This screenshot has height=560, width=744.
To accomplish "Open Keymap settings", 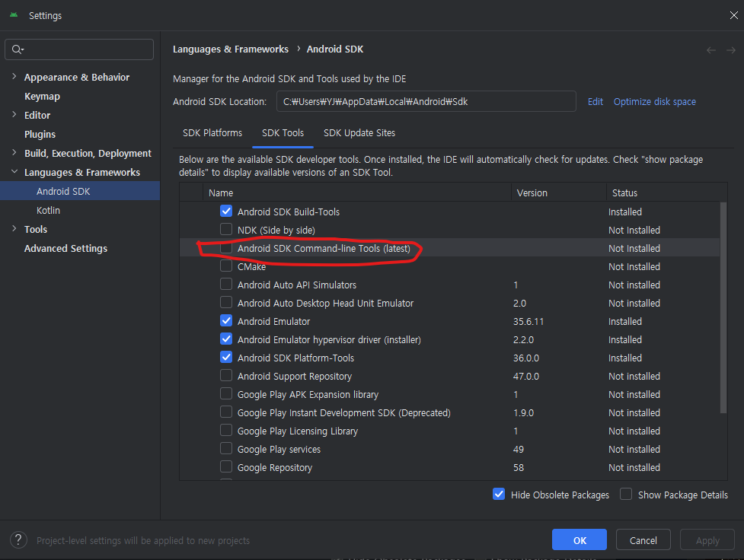I will point(42,97).
